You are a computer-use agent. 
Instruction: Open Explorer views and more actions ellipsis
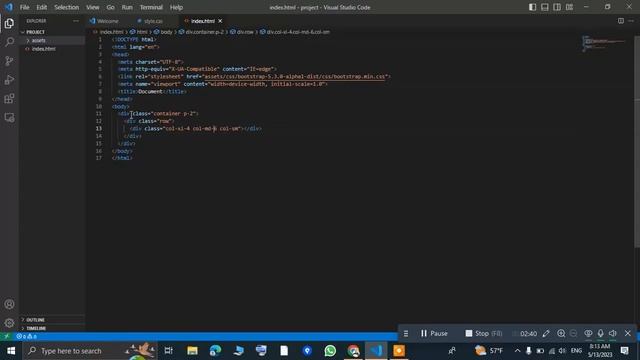(x=76, y=21)
